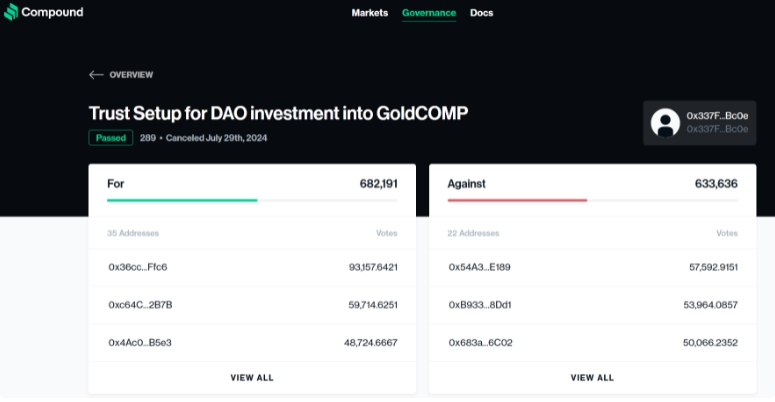
Task: Open the Docs tab
Action: pos(481,13)
